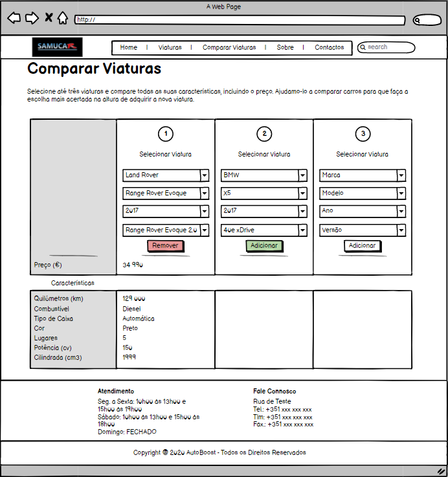Go to the Contactos menu item
This screenshot has width=448, height=477.
[x=329, y=47]
